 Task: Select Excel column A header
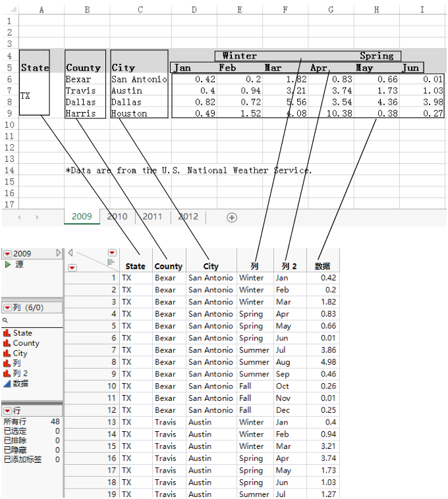[x=42, y=10]
